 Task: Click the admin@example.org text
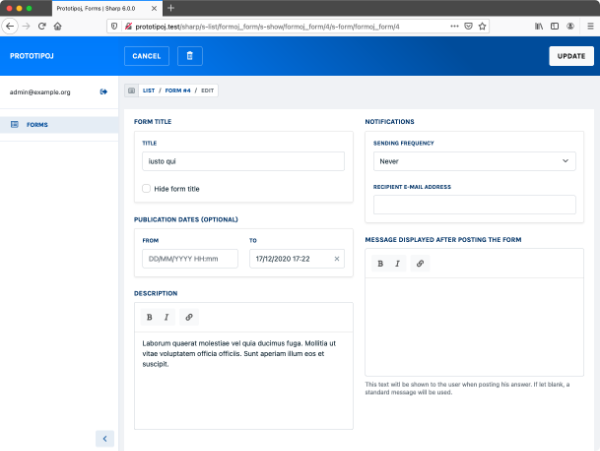(40, 92)
